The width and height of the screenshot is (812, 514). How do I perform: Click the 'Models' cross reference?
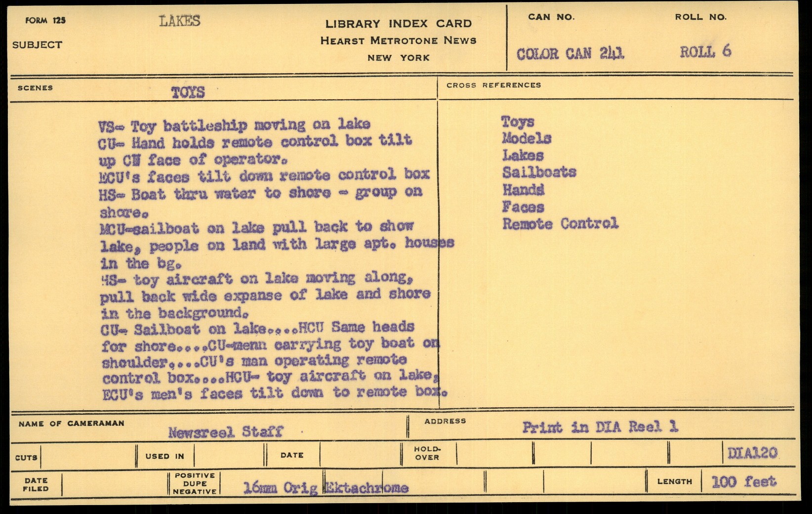click(x=527, y=138)
